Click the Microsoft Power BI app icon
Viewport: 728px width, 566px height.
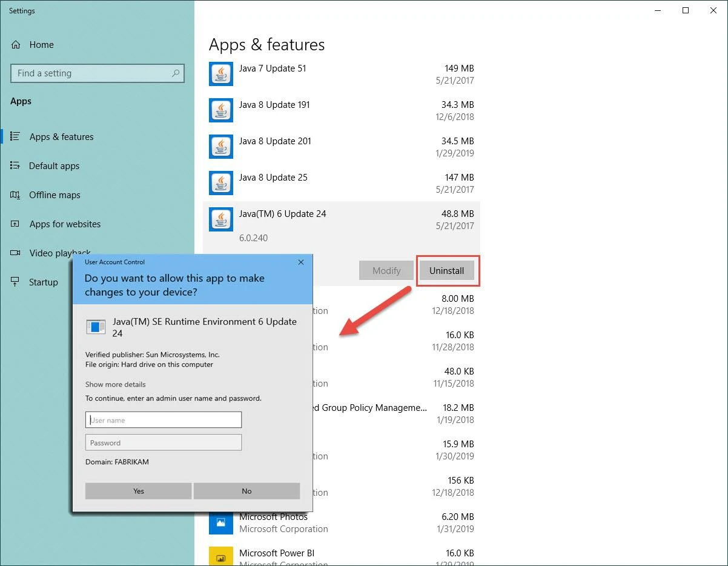(220, 556)
